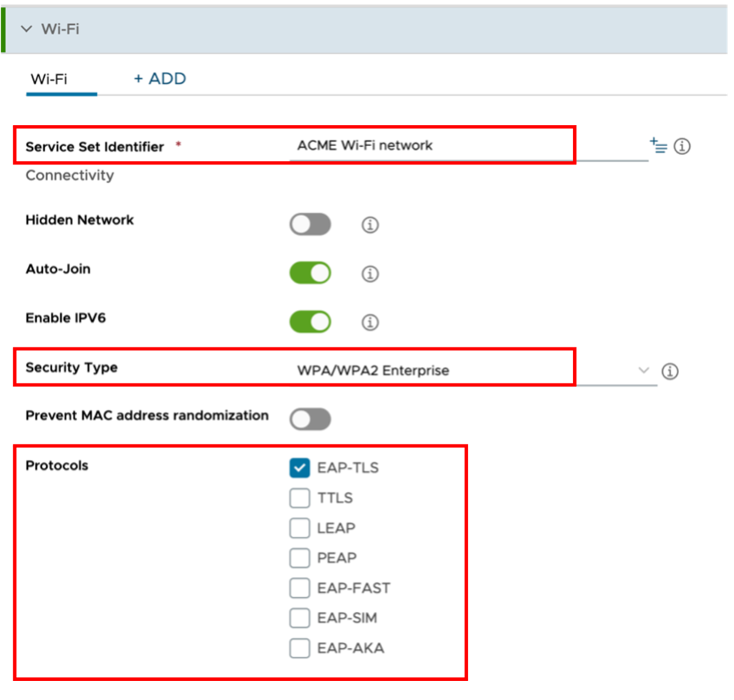Screen dimensions: 734x700
Task: Click info icon next to Security Type dropdown
Action: (x=669, y=371)
